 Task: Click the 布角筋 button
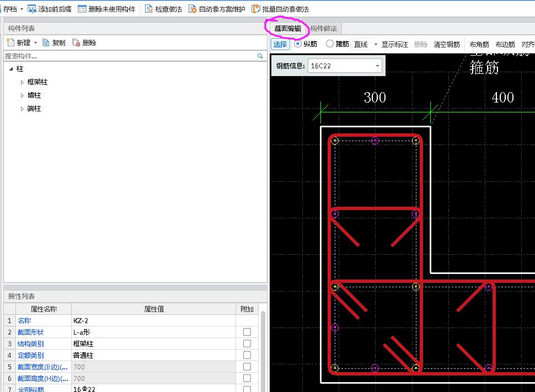pyautogui.click(x=479, y=44)
